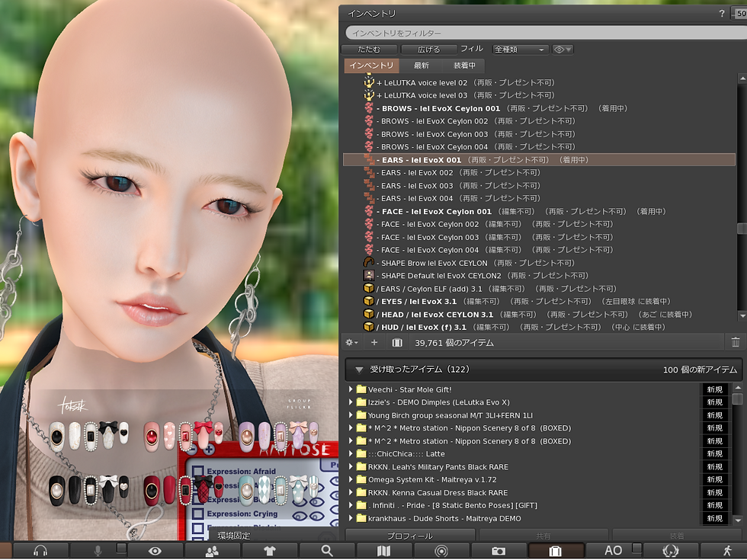The width and height of the screenshot is (747, 560).
Task: Select SHAPE Default lel EvoX CEYLON2 item
Action: coord(540,275)
